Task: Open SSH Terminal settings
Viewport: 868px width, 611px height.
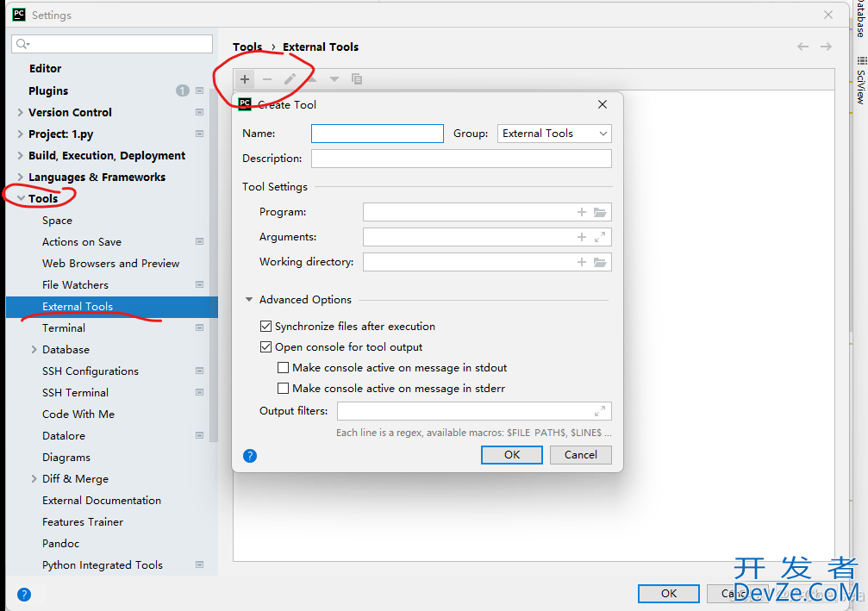Action: pyautogui.click(x=75, y=392)
